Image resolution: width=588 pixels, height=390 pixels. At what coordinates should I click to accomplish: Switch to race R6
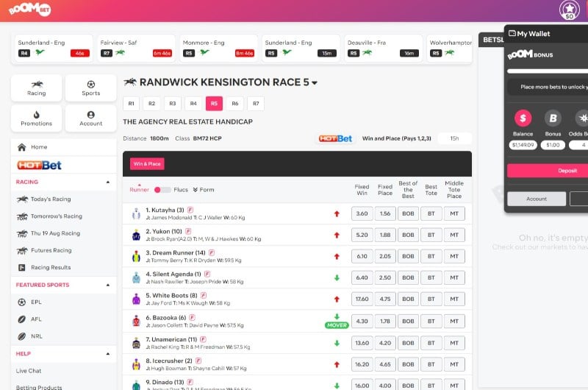tap(234, 104)
